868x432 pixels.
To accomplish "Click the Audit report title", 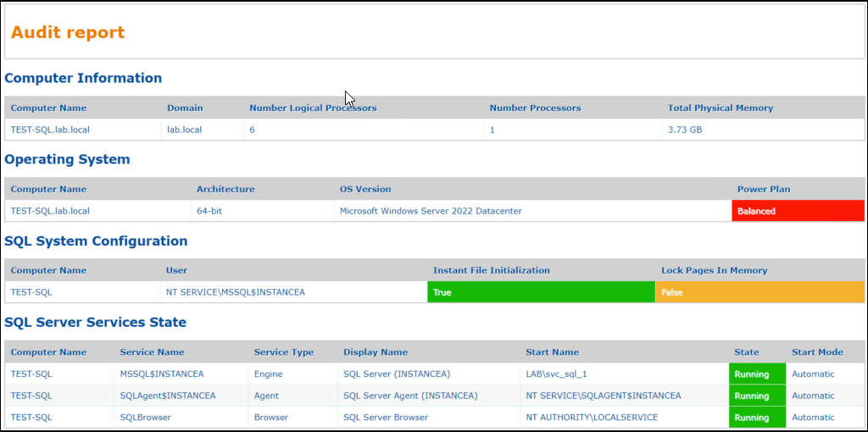I will 68,33.
